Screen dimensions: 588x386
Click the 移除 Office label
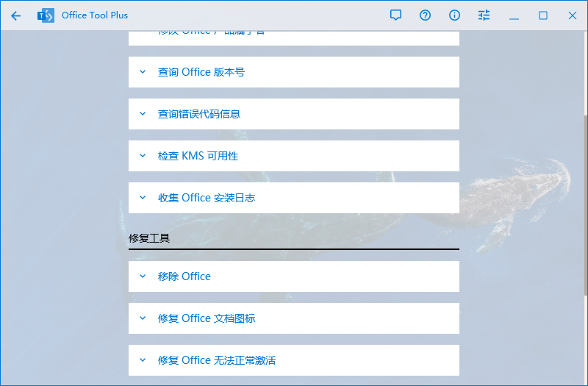click(x=184, y=276)
